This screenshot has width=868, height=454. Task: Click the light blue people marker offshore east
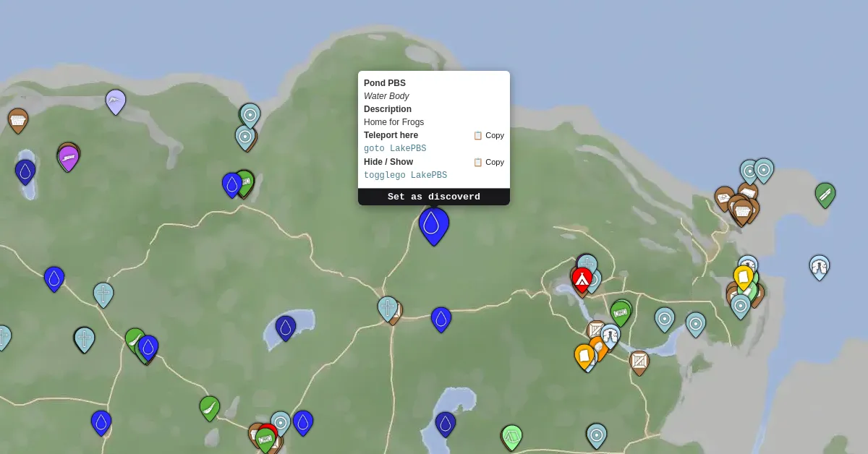(820, 267)
